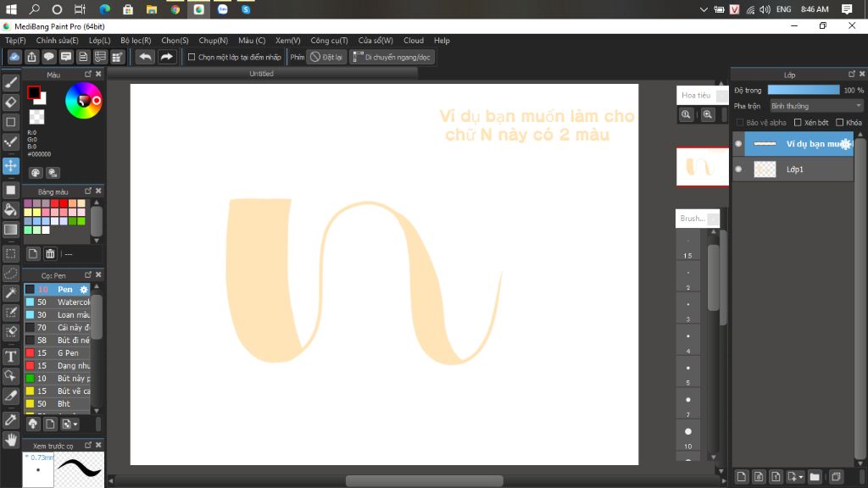Click the Đặt lại button
This screenshot has width=868, height=488.
(326, 57)
